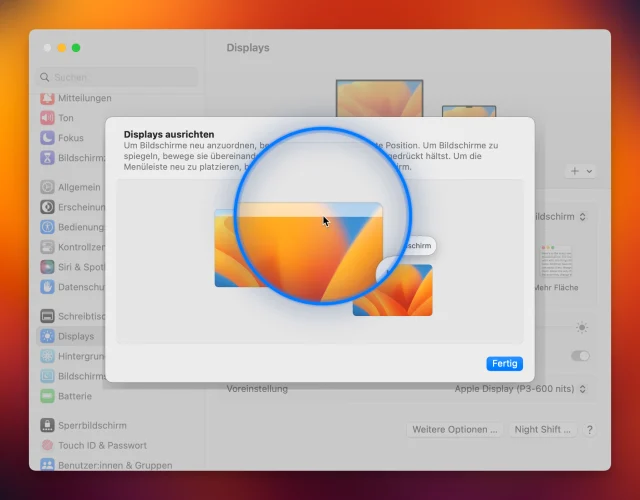Click large monitor preview in Displays header
This screenshot has height=500, width=640.
379,98
